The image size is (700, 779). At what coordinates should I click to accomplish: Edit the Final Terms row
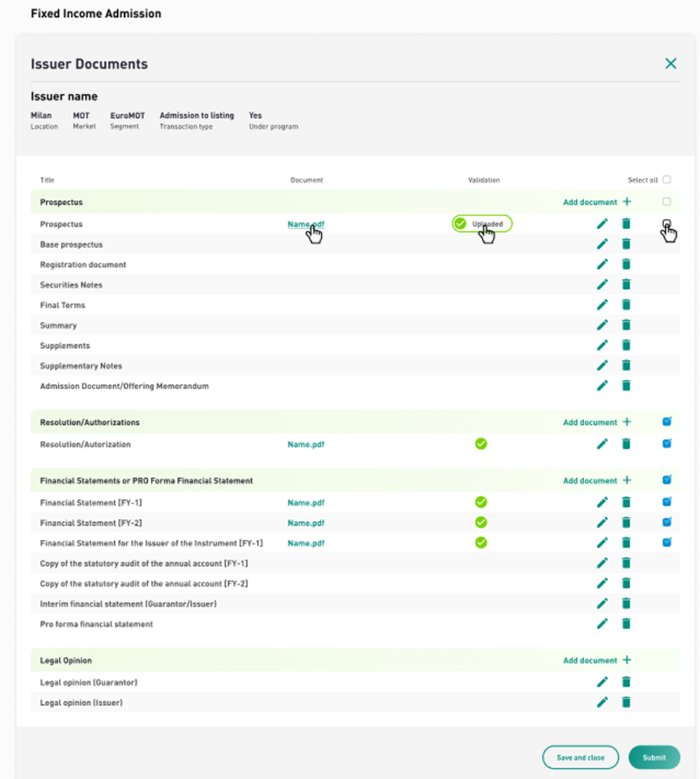coord(602,304)
